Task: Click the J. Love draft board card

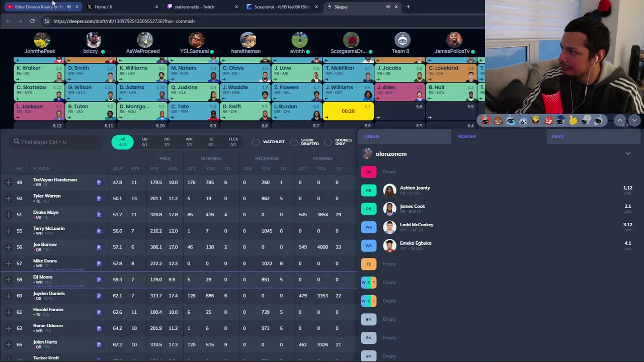Action: pos(296,72)
